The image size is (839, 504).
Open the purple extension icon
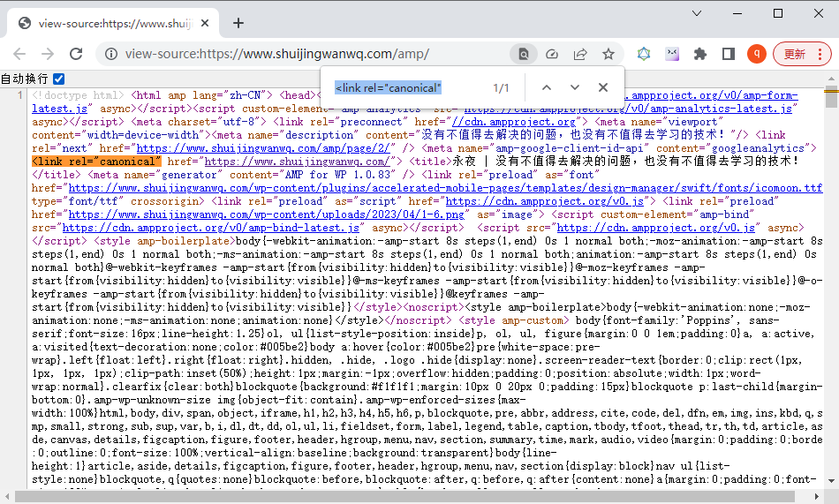(x=672, y=54)
